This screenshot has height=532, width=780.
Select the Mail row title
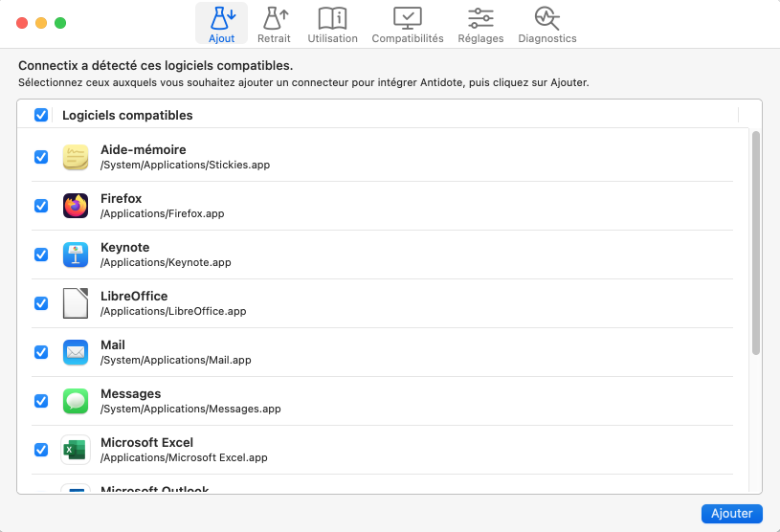click(113, 344)
